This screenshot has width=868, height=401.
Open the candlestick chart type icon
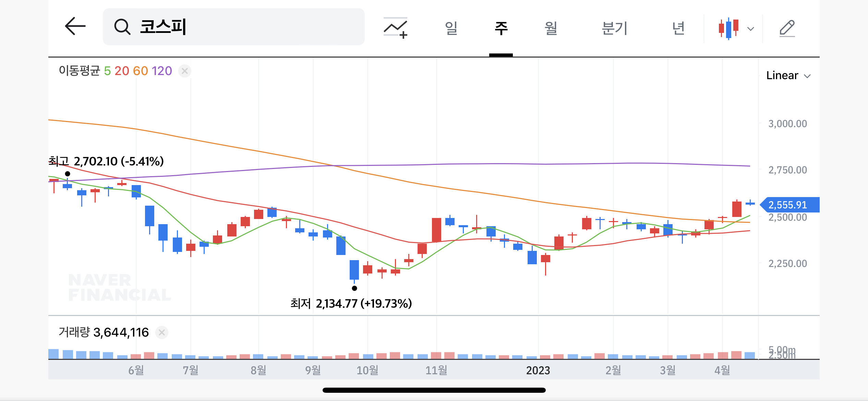[x=728, y=28]
